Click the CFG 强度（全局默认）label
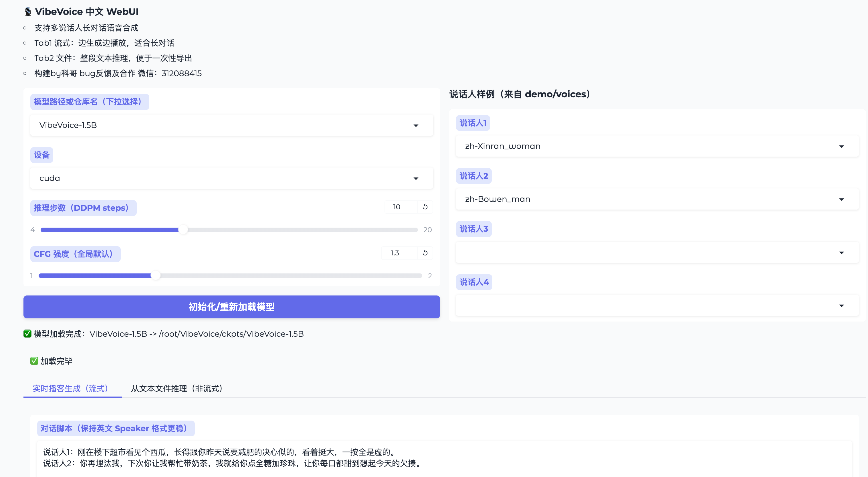The height and width of the screenshot is (477, 868). 75,254
